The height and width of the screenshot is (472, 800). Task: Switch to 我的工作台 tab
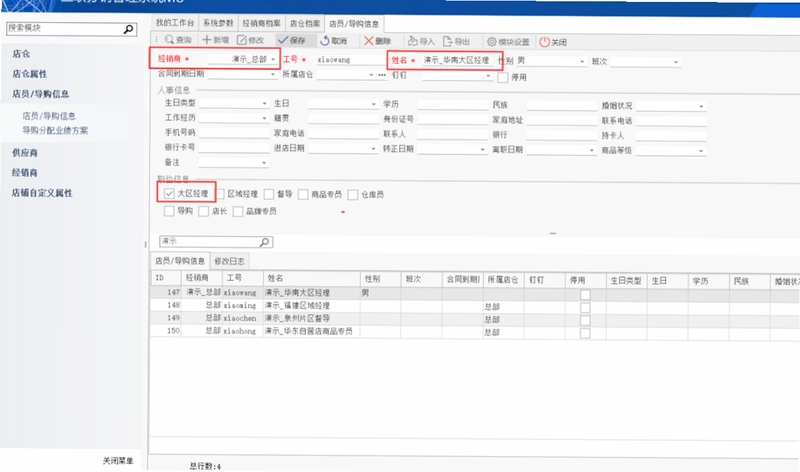(x=175, y=23)
